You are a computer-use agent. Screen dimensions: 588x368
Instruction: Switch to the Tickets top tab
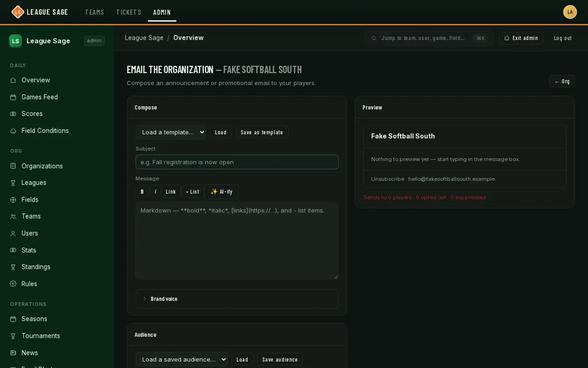pyautogui.click(x=129, y=12)
